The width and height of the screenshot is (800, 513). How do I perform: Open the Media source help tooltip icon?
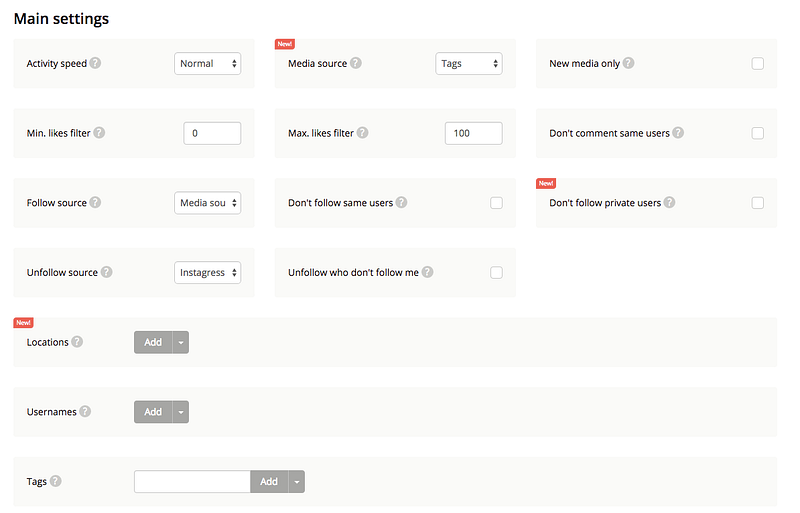[x=356, y=63]
